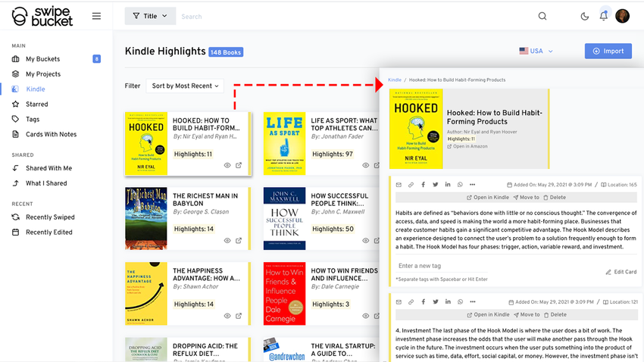Delete the first highlight card

pyautogui.click(x=555, y=198)
